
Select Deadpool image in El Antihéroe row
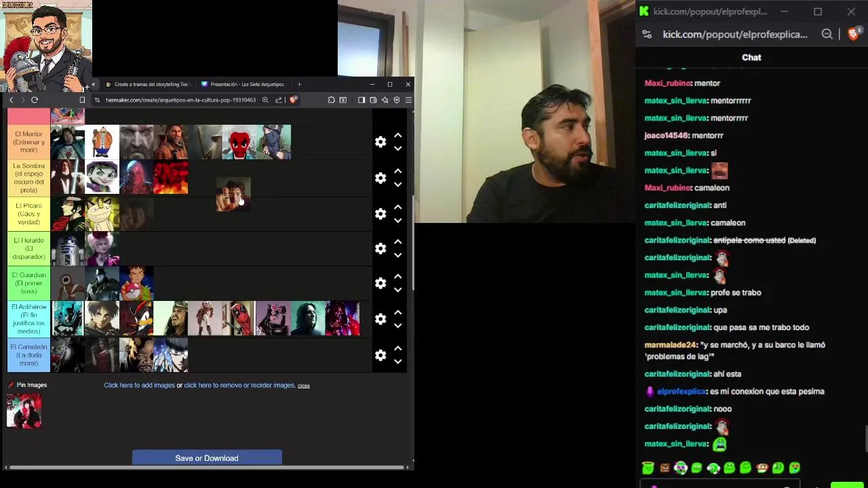coord(239,319)
